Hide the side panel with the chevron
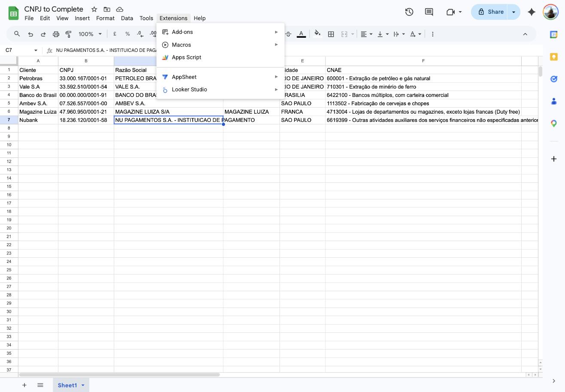Viewport: 565px width, 392px height. pyautogui.click(x=554, y=381)
